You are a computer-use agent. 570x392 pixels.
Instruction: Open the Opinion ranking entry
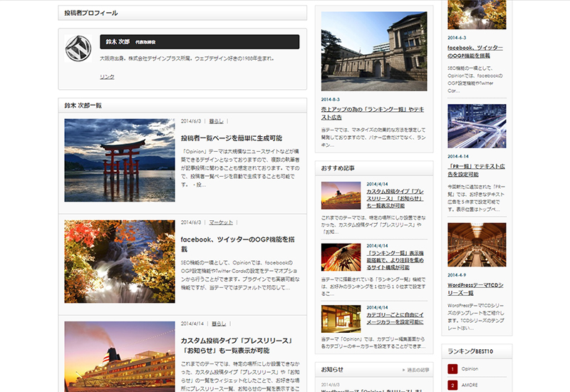[x=470, y=368]
